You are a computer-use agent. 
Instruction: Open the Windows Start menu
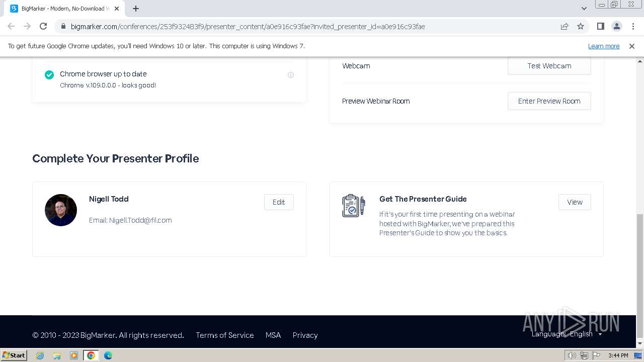14,355
